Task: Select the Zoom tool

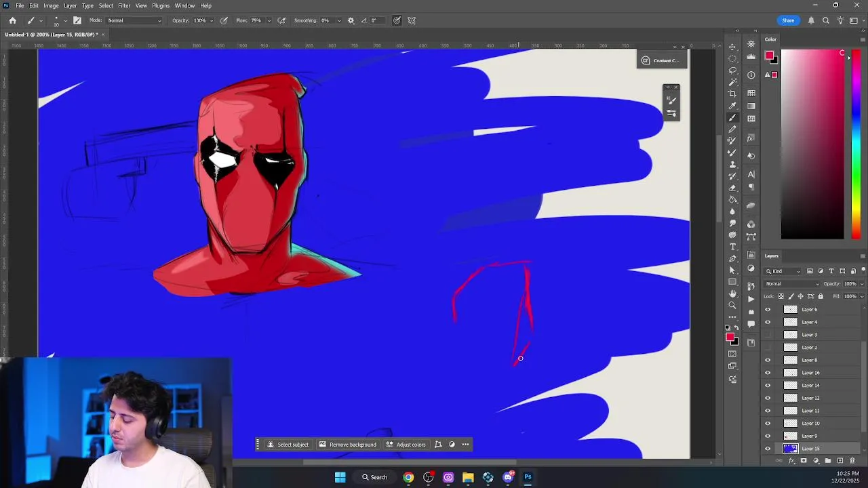Action: (x=732, y=305)
